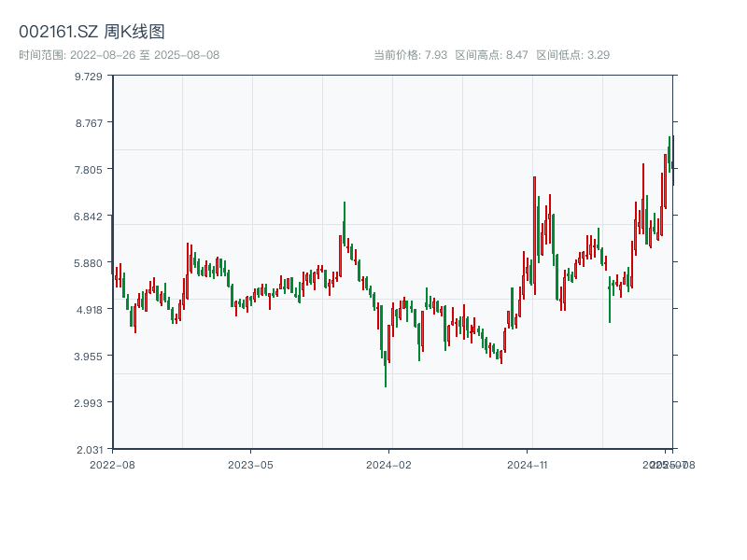Select the 时间范围 date range text
The width and height of the screenshot is (747, 560).
(x=119, y=54)
